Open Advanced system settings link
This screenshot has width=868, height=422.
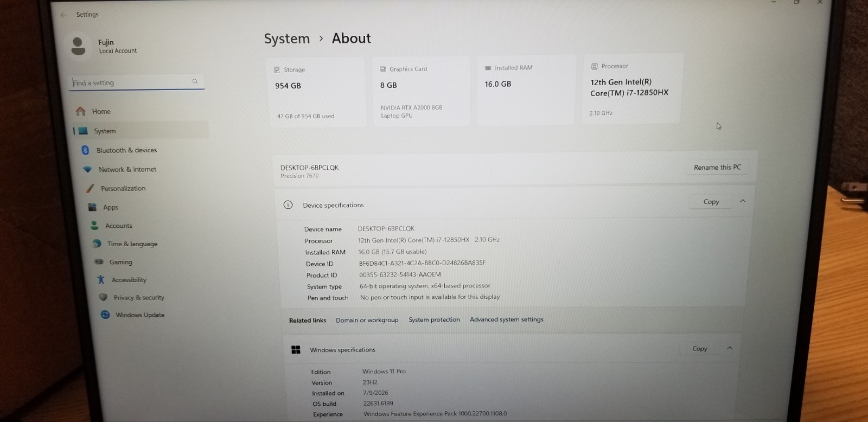click(x=506, y=319)
